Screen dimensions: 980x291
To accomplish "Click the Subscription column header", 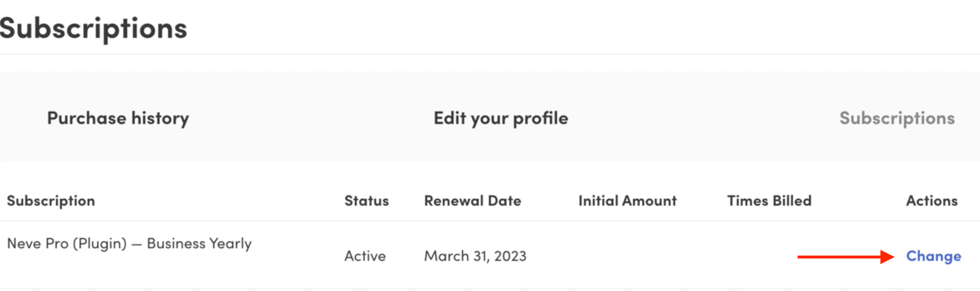I will point(51,201).
